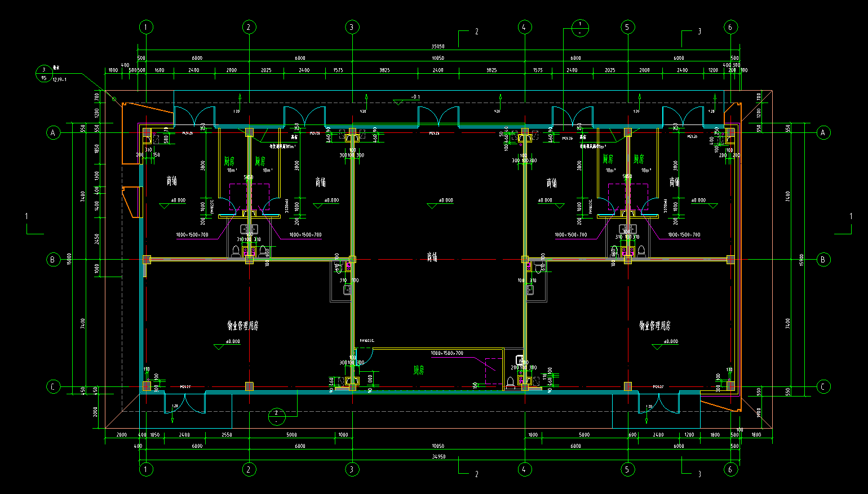Select section mark 3 at the top

click(699, 32)
